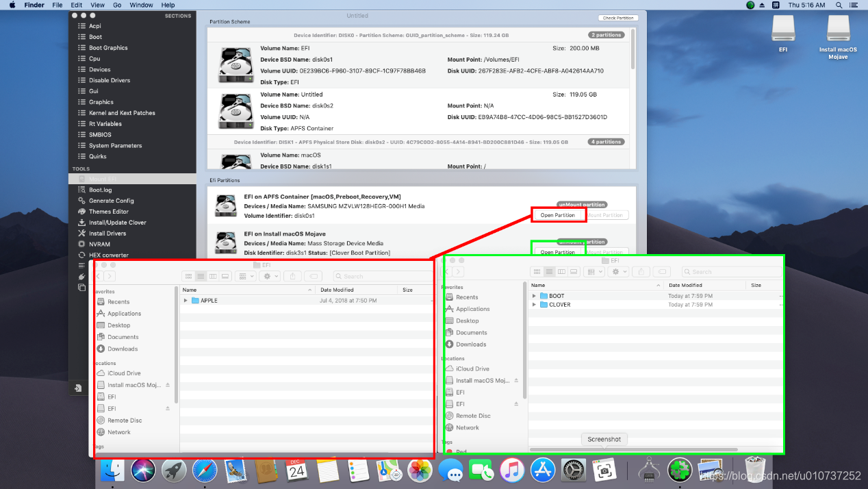Open the Window menu

point(141,5)
